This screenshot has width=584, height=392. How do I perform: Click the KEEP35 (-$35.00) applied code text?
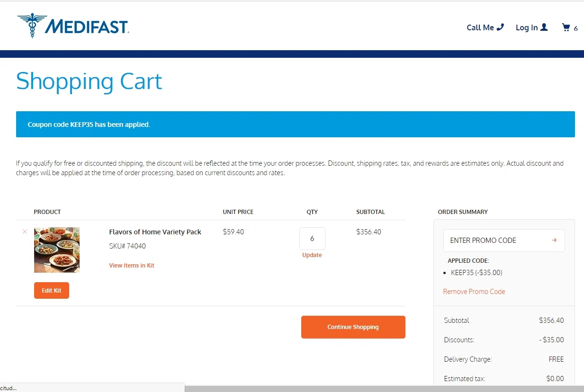tap(476, 273)
